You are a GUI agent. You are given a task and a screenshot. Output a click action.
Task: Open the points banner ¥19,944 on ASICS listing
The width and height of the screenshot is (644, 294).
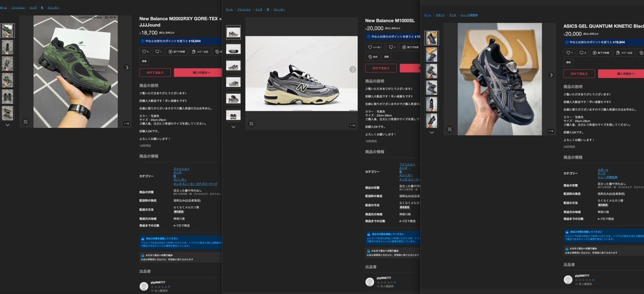(604, 42)
